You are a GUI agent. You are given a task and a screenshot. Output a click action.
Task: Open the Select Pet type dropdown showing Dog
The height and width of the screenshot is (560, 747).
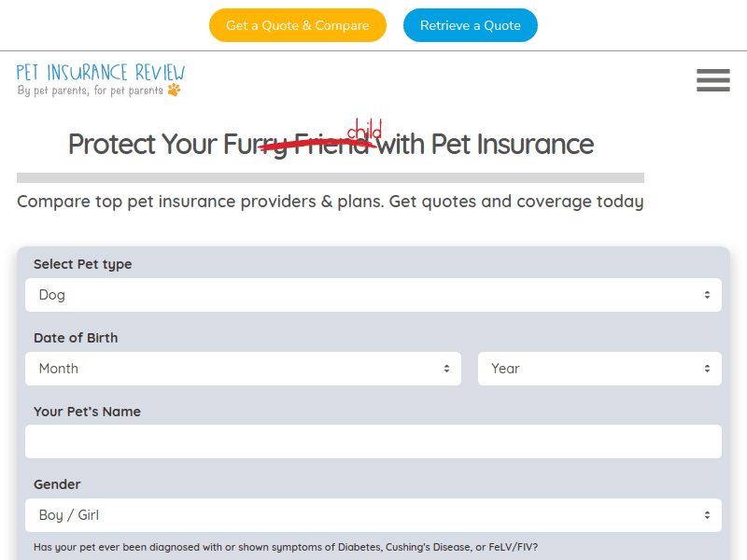point(373,294)
